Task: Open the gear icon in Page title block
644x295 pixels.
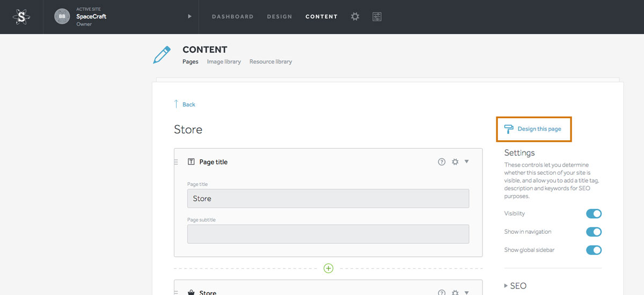Action: [455, 162]
